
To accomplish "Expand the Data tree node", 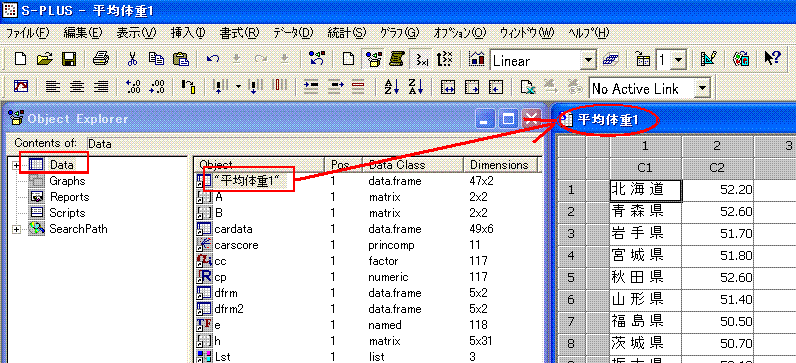I will [17, 165].
